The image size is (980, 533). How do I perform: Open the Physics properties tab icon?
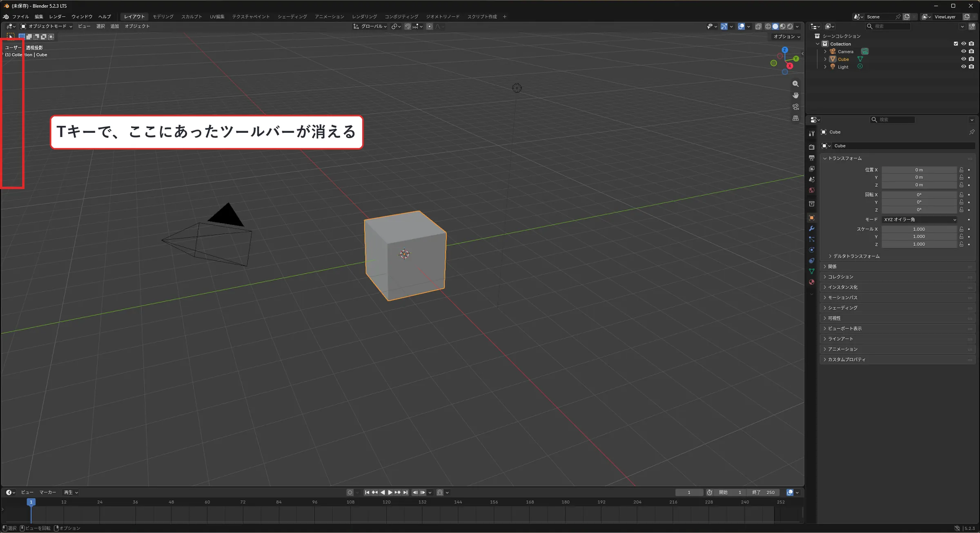(x=812, y=250)
